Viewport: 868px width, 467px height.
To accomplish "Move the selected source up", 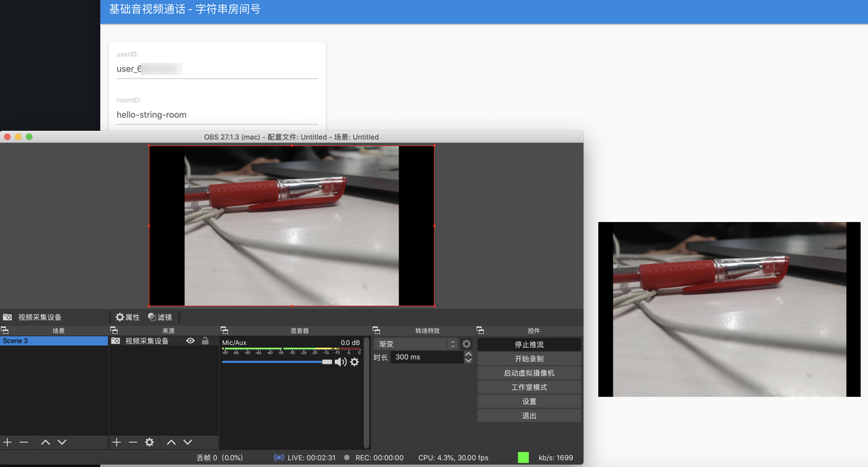I will click(x=171, y=442).
